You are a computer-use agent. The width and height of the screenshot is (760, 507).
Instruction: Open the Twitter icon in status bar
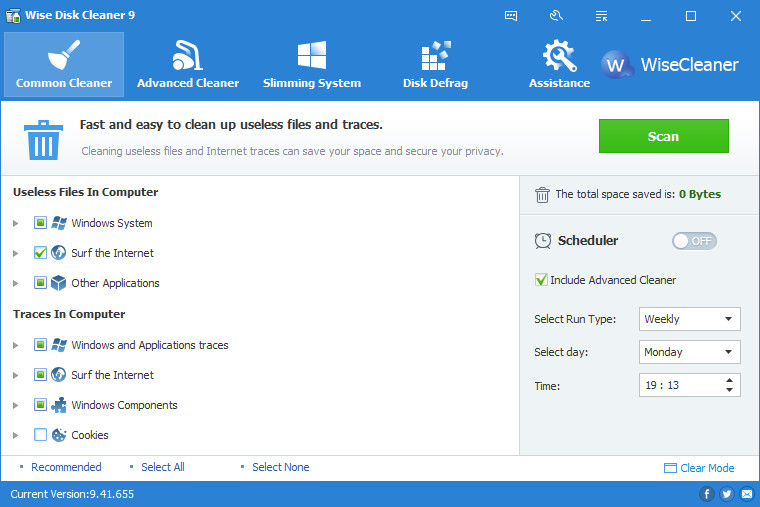pos(727,494)
